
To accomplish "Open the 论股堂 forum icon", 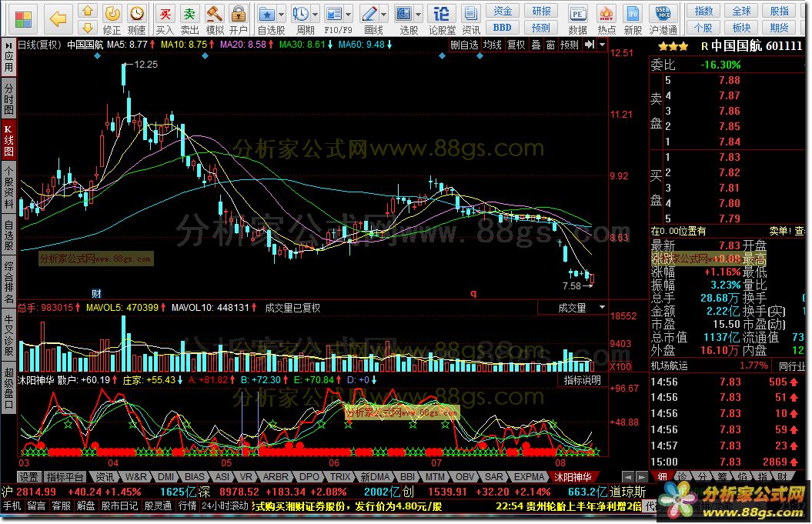I will (x=443, y=20).
